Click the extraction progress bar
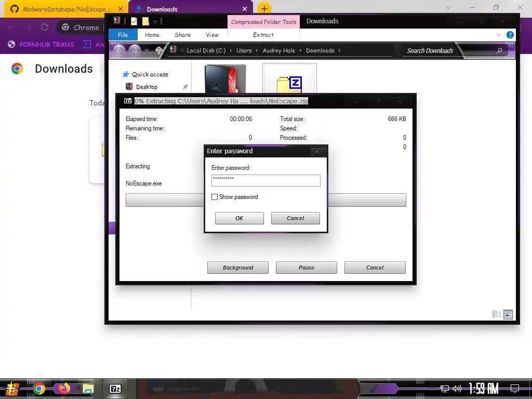 click(x=265, y=200)
